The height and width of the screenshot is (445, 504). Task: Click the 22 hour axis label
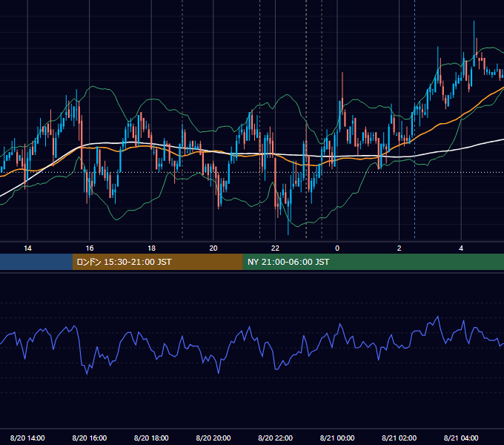pos(275,248)
